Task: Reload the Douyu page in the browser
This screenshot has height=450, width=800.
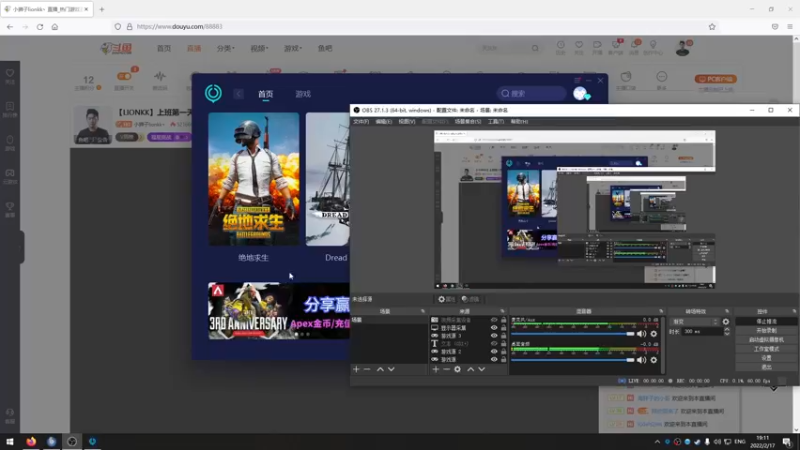Action: [x=40, y=27]
